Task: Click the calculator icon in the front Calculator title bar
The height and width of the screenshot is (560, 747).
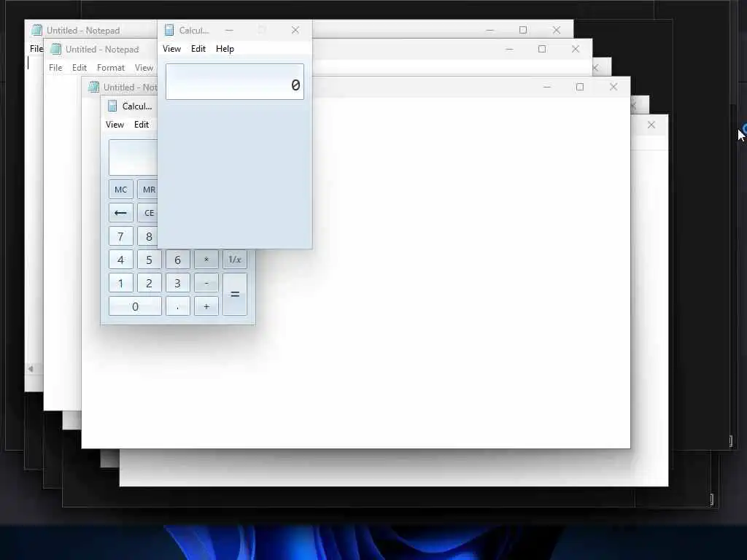Action: (x=169, y=30)
